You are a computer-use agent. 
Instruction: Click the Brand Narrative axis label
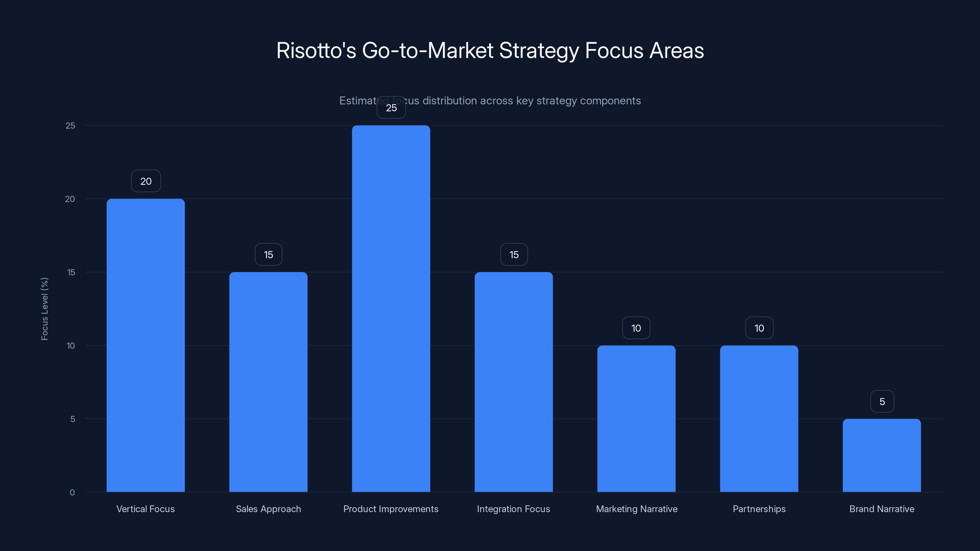coord(881,509)
